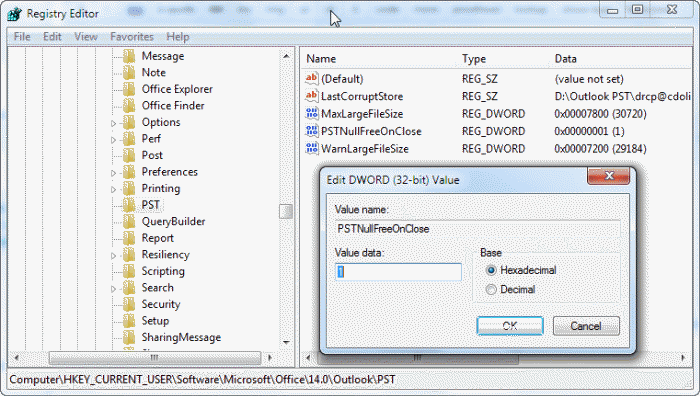Click the LastCorruptStore string value icon
Viewport: 700px width, 396px height.
pos(312,96)
